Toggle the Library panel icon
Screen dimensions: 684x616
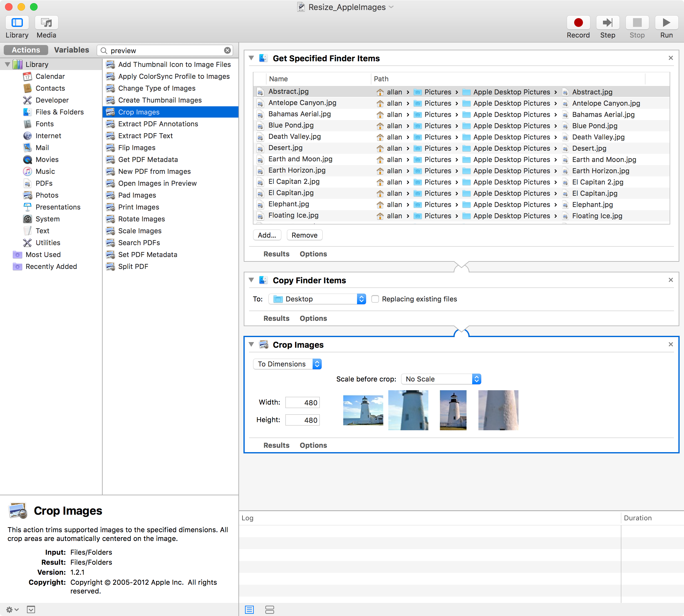[17, 23]
